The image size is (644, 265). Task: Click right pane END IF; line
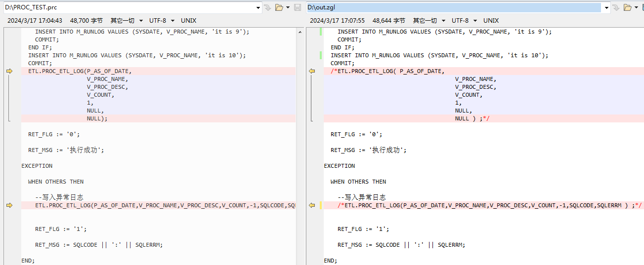343,47
